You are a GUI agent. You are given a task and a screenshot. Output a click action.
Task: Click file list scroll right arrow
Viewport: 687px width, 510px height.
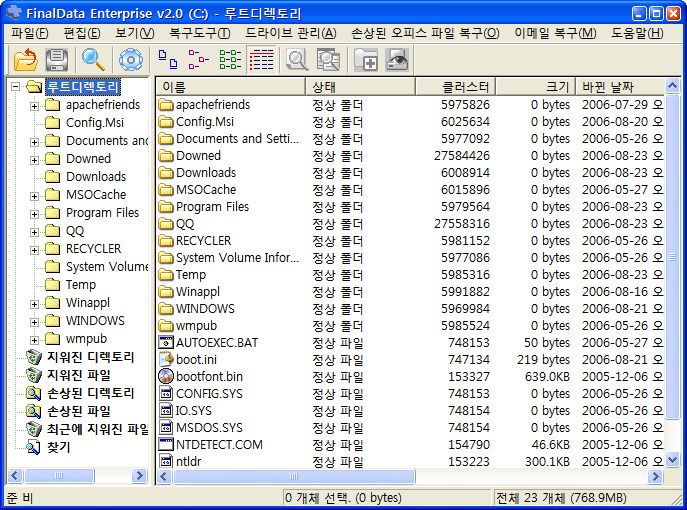(655, 476)
